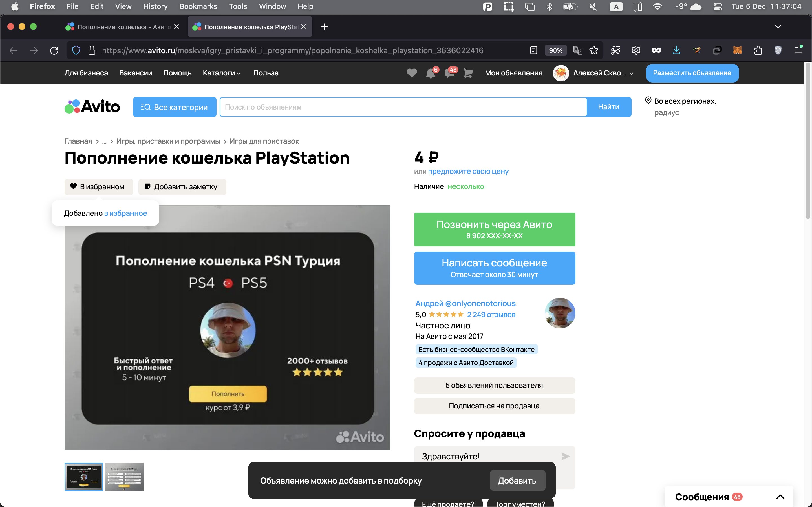Image resolution: width=812 pixels, height=507 pixels.
Task: Expand the Сообщения chat panel
Action: point(780,497)
